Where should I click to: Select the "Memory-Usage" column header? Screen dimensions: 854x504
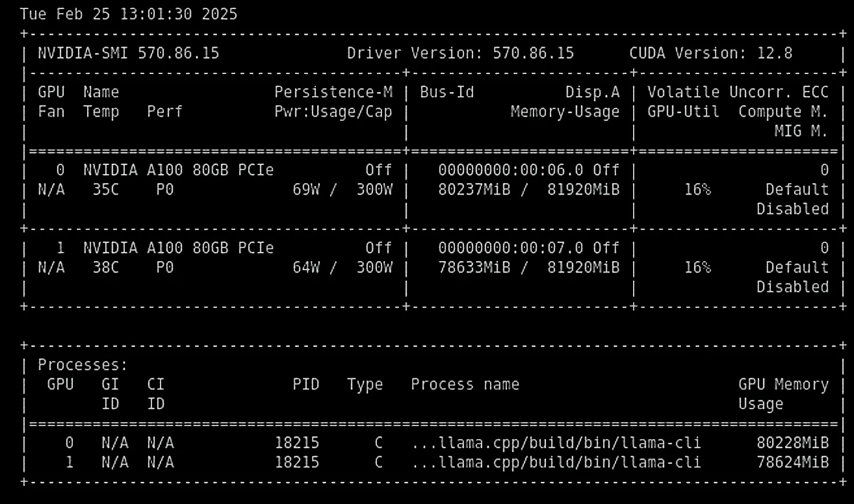(x=565, y=112)
